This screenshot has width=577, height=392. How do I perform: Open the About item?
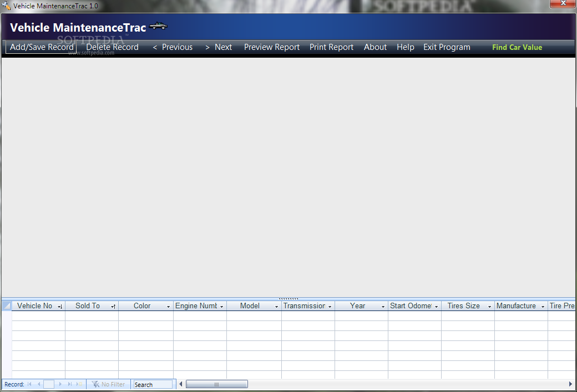click(x=376, y=47)
